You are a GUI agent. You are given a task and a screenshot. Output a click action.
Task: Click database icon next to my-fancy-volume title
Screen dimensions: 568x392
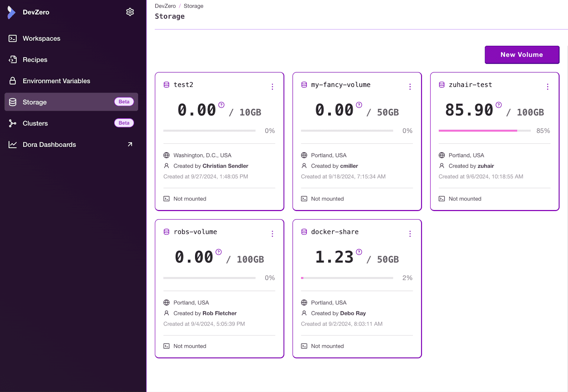click(304, 85)
